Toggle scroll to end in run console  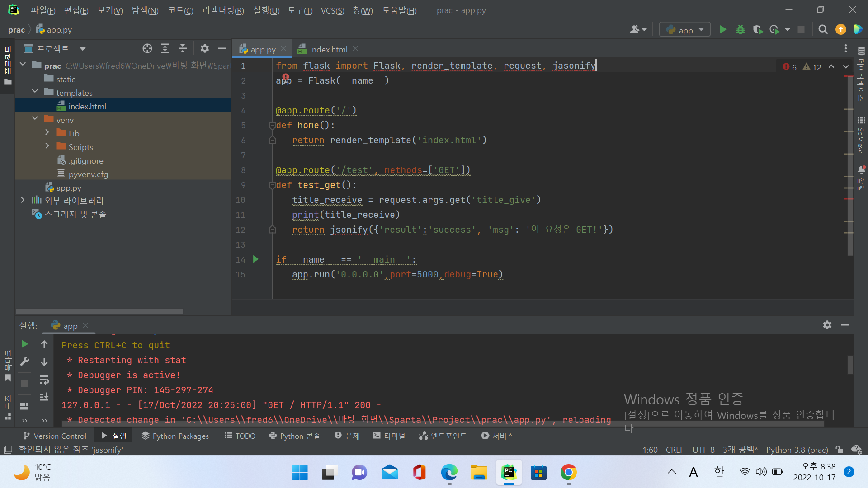click(x=44, y=397)
